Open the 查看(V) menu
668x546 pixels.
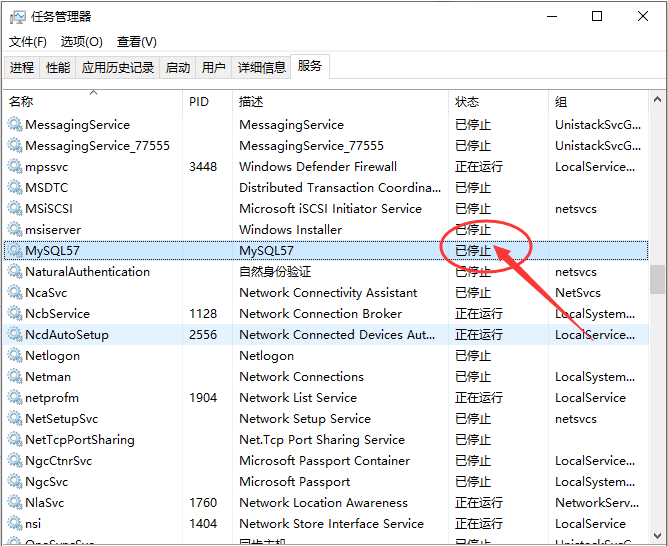[x=136, y=42]
